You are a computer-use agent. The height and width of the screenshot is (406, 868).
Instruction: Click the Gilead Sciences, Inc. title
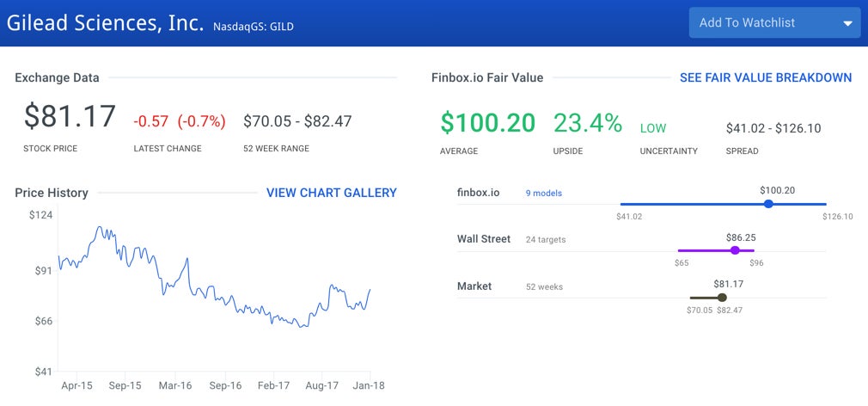pyautogui.click(x=105, y=23)
